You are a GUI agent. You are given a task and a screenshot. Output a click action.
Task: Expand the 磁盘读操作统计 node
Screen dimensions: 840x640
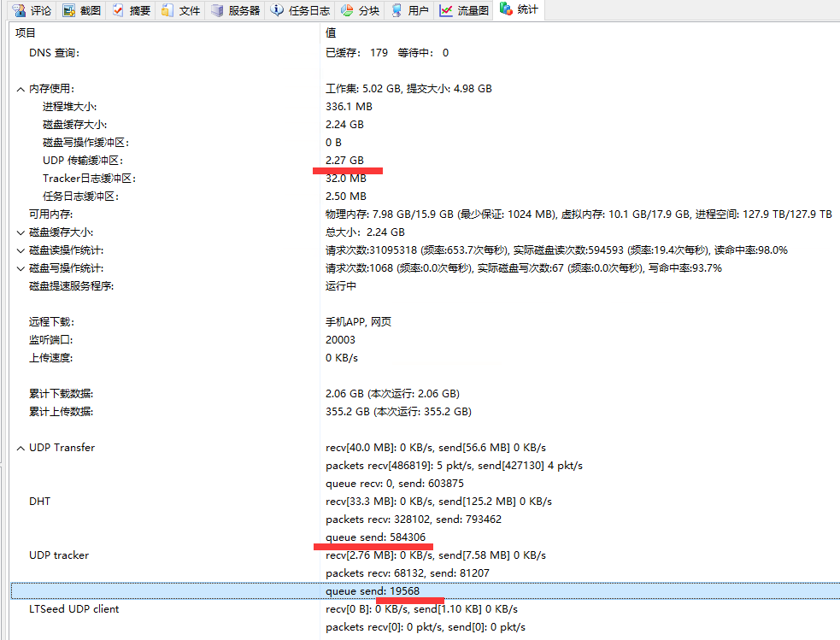(21, 250)
